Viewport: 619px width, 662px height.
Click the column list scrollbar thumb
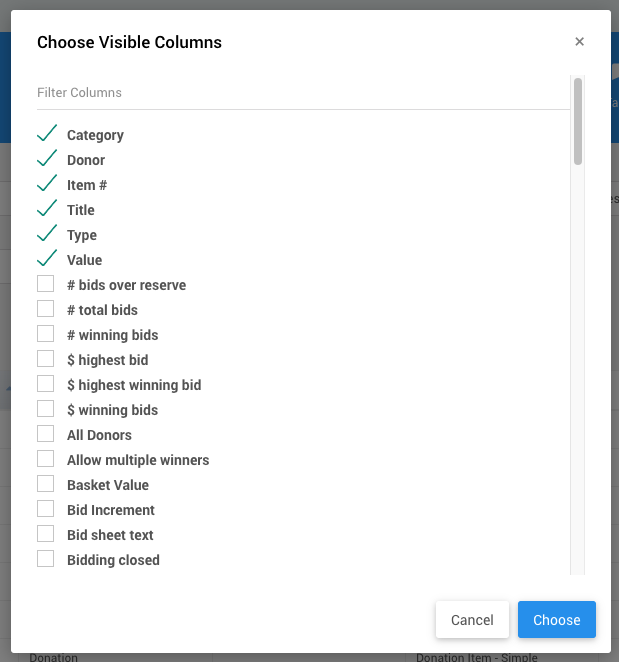click(x=578, y=122)
